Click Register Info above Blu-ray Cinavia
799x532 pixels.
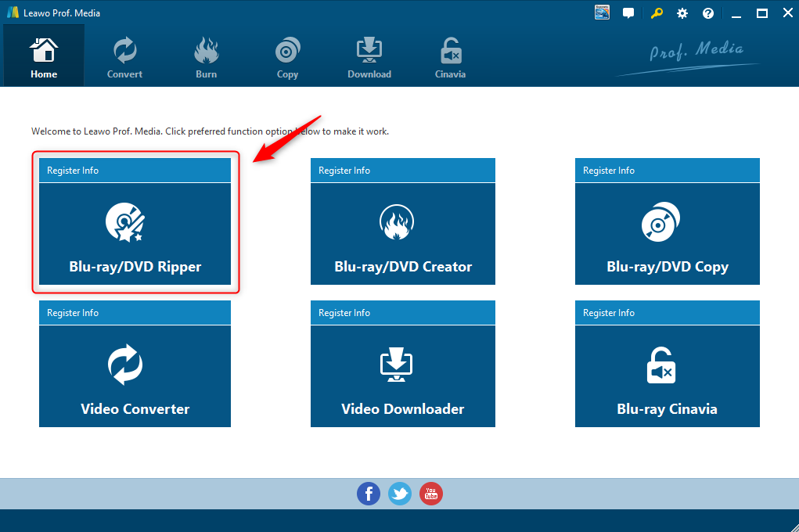[609, 313]
